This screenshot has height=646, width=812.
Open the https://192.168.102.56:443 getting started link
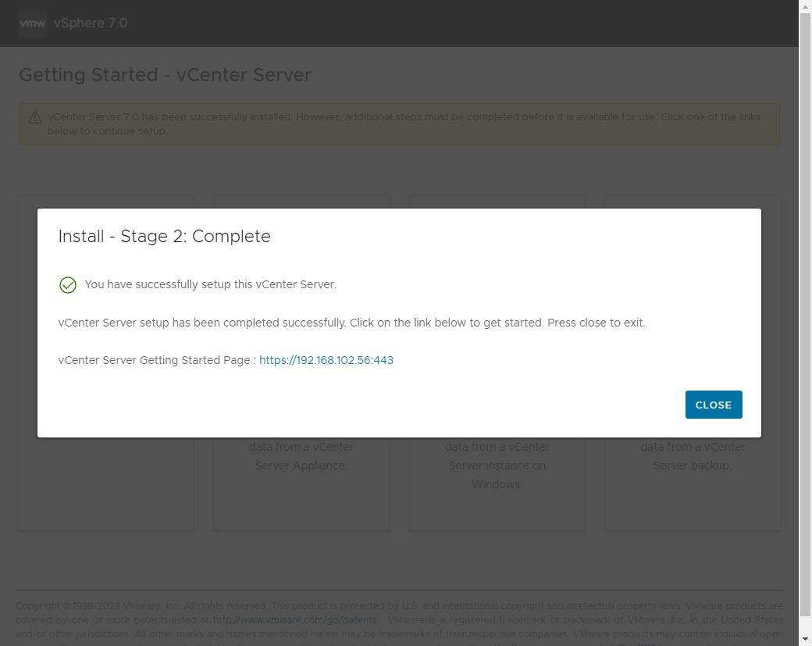326,360
